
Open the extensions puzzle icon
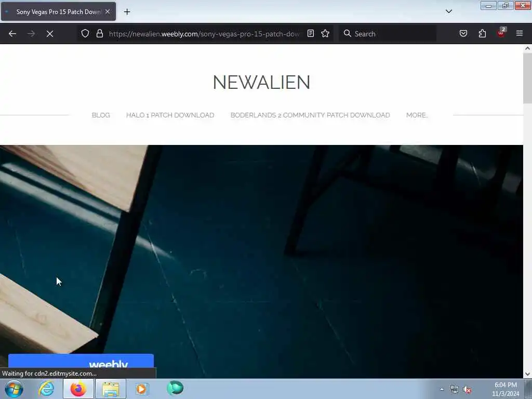482,33
